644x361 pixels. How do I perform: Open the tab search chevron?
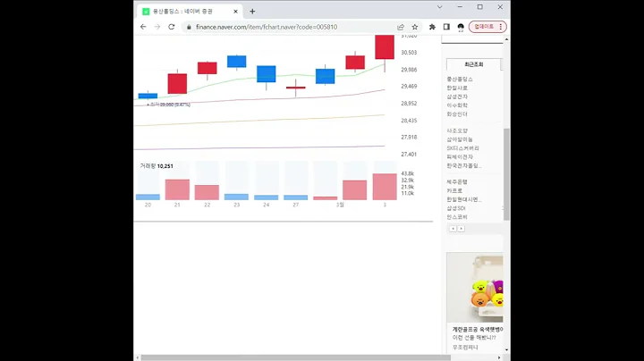[439, 7]
